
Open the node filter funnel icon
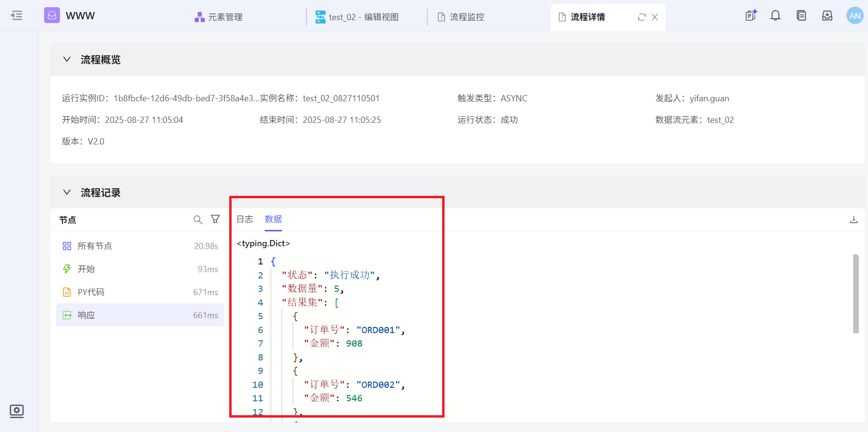[215, 219]
